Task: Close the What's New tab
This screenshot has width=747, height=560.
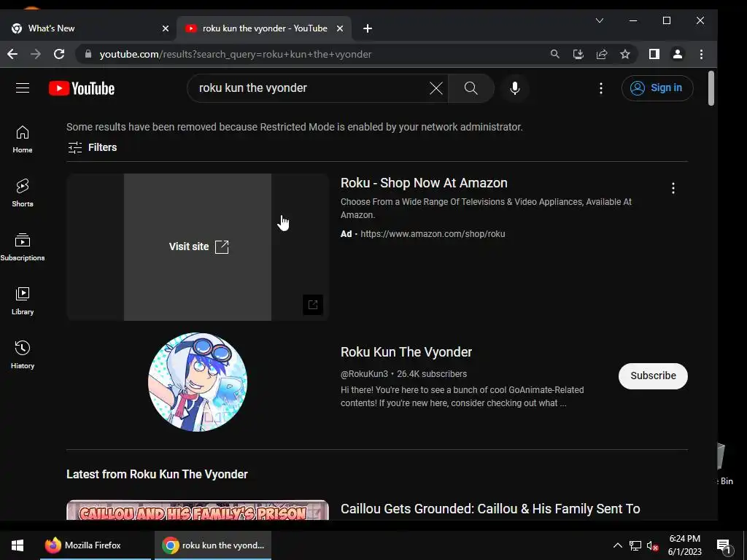Action: [x=166, y=28]
